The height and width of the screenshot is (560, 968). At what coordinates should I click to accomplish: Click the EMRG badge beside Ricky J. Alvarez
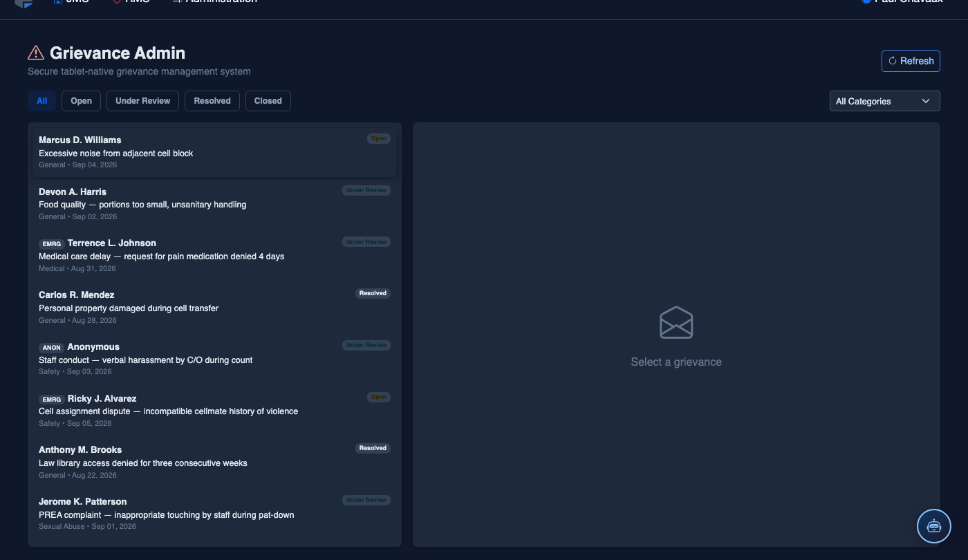pyautogui.click(x=52, y=400)
